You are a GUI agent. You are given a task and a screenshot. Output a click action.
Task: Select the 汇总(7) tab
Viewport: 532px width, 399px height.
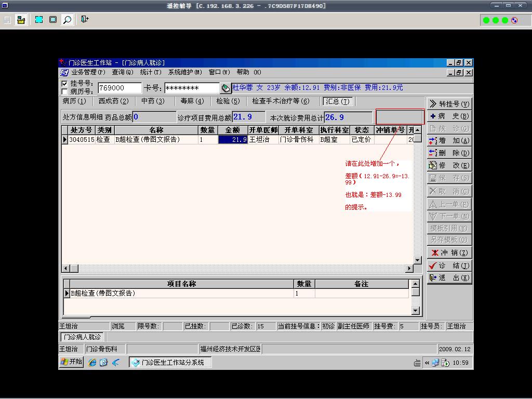tap(338, 101)
